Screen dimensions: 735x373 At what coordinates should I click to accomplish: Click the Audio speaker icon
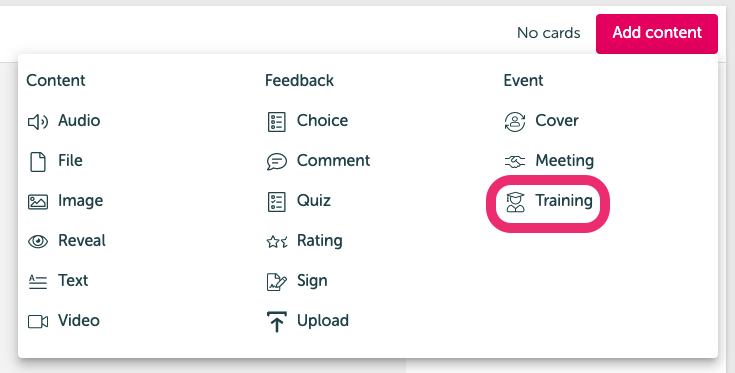38,122
